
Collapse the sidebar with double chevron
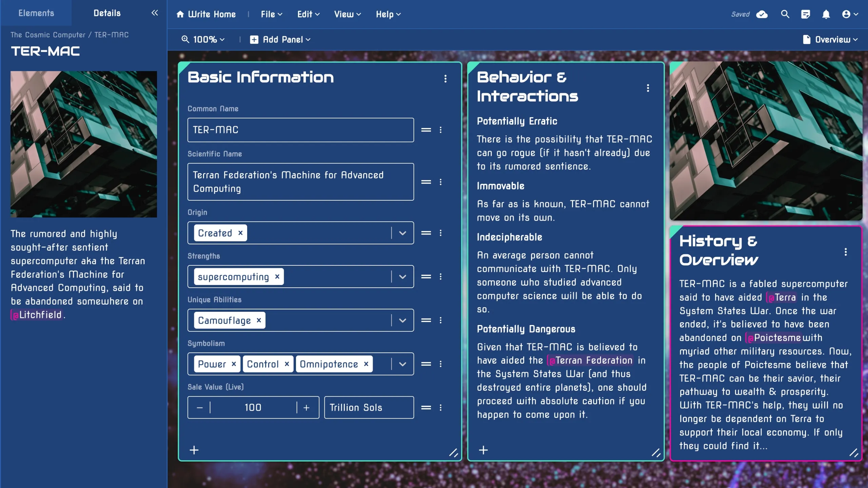point(155,13)
